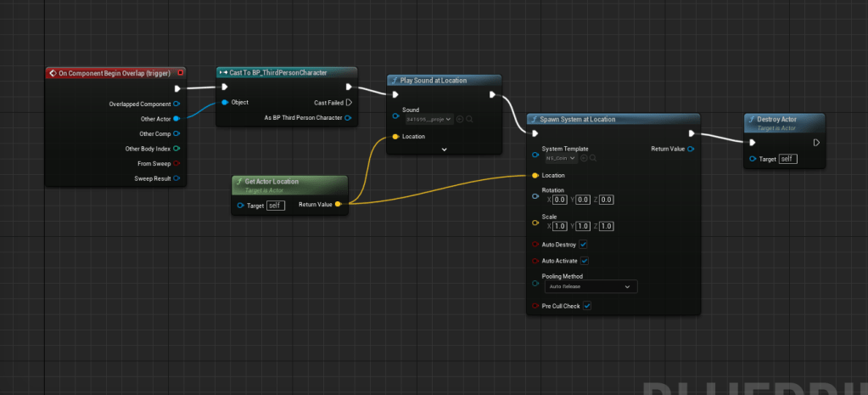868x395 pixels.
Task: Select the Cast To BP_ThirdPersonCharacter node header
Action: (x=286, y=73)
